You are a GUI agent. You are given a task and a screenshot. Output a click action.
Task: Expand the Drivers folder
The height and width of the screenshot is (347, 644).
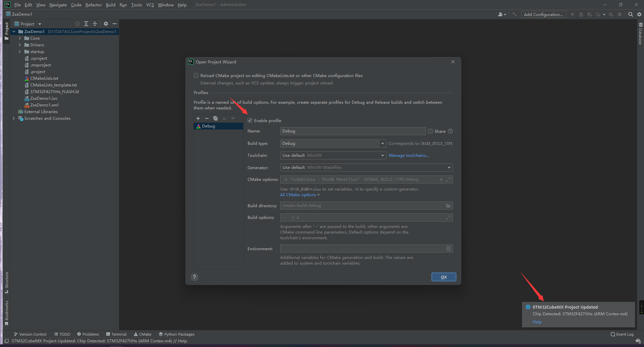(x=20, y=45)
